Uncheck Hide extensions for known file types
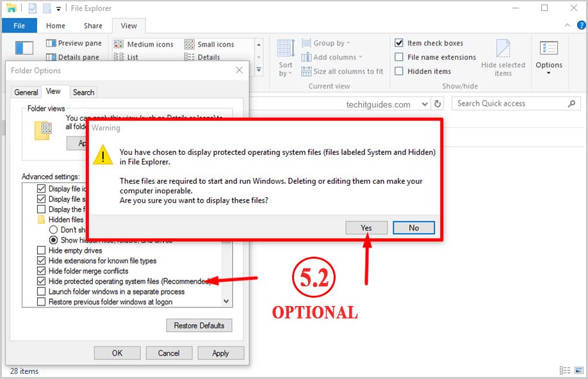 coord(40,261)
